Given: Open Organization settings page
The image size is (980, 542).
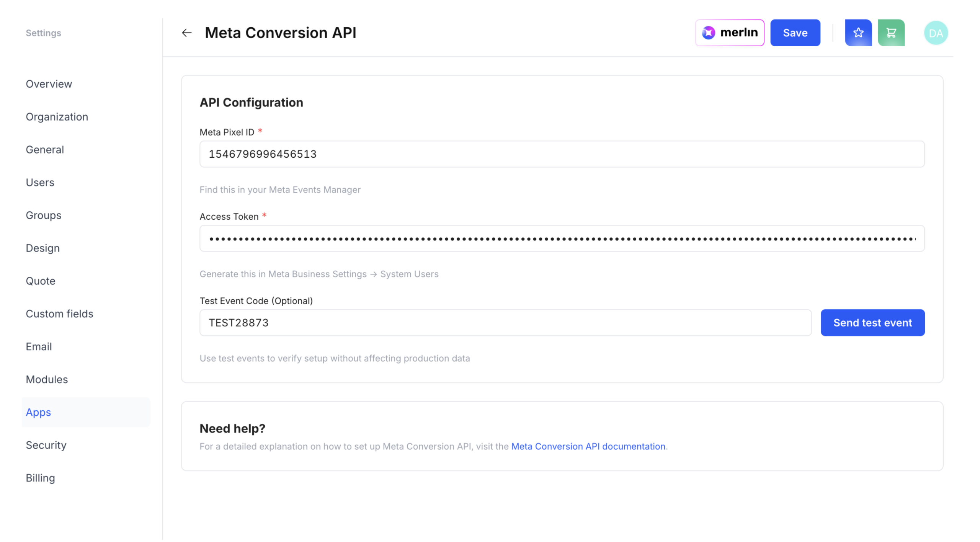Looking at the screenshot, I should [57, 117].
